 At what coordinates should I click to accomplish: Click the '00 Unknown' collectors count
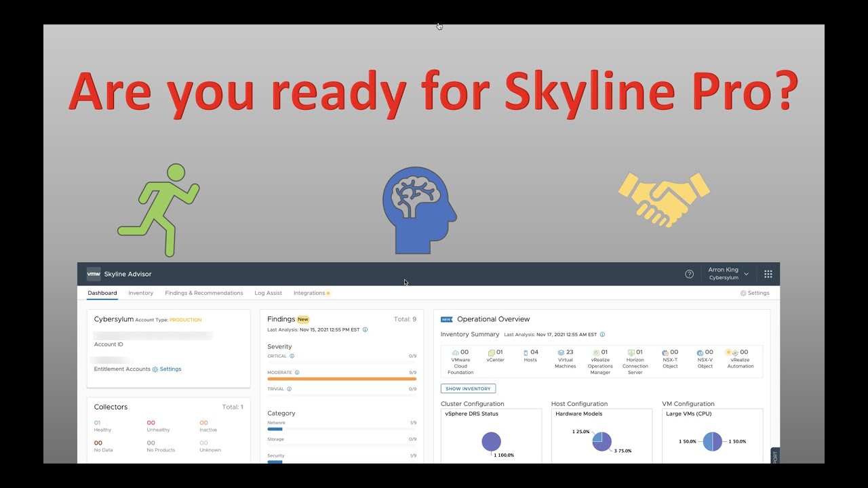(210, 446)
